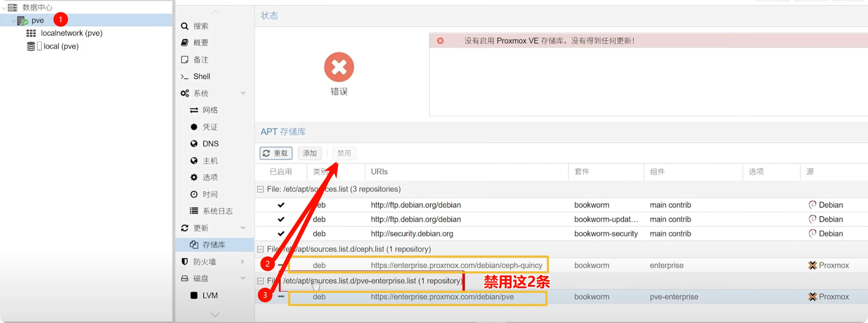The width and height of the screenshot is (868, 323).
Task: Click the menu scroll-up chevron
Action: coord(215,13)
